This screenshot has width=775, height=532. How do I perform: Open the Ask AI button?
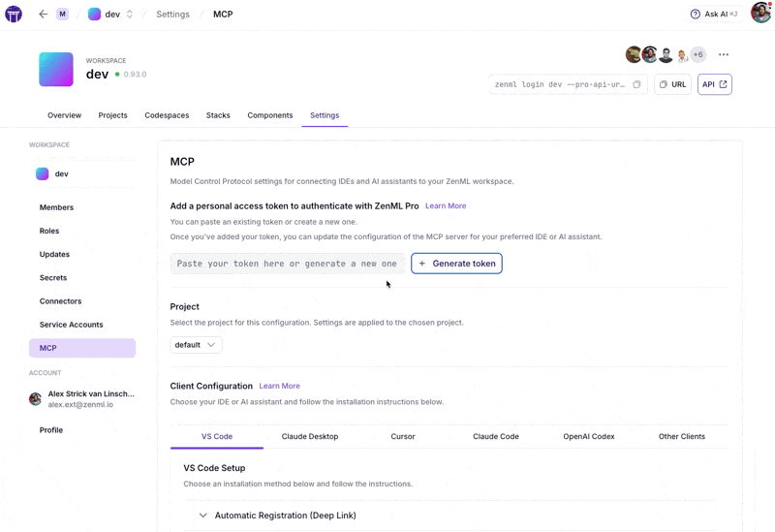point(714,15)
